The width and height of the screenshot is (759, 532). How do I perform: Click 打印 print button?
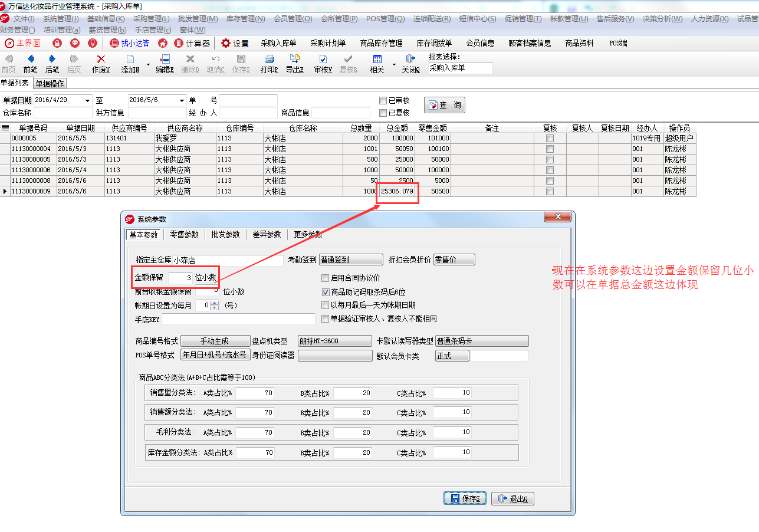[270, 64]
